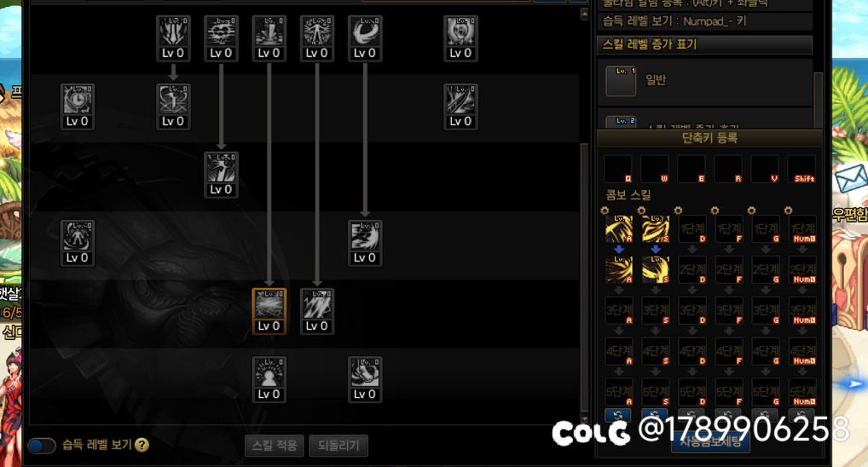Select the highlighted orange-bordered Lv 0 skill
868x467 pixels.
(269, 311)
